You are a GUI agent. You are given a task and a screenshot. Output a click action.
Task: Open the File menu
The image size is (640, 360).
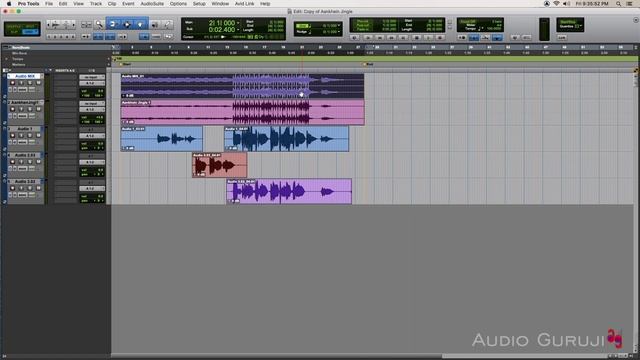(49, 4)
